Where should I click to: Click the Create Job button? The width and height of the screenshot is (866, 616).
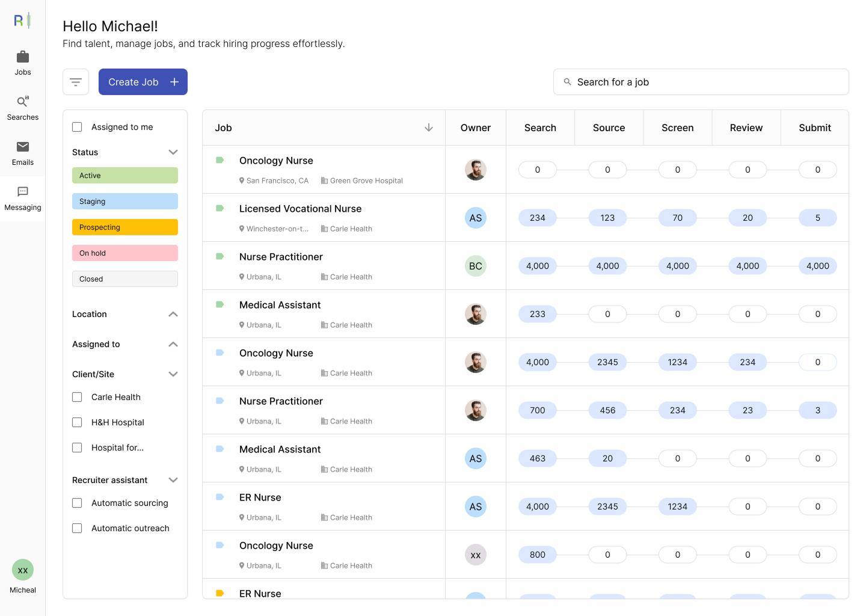click(x=143, y=82)
